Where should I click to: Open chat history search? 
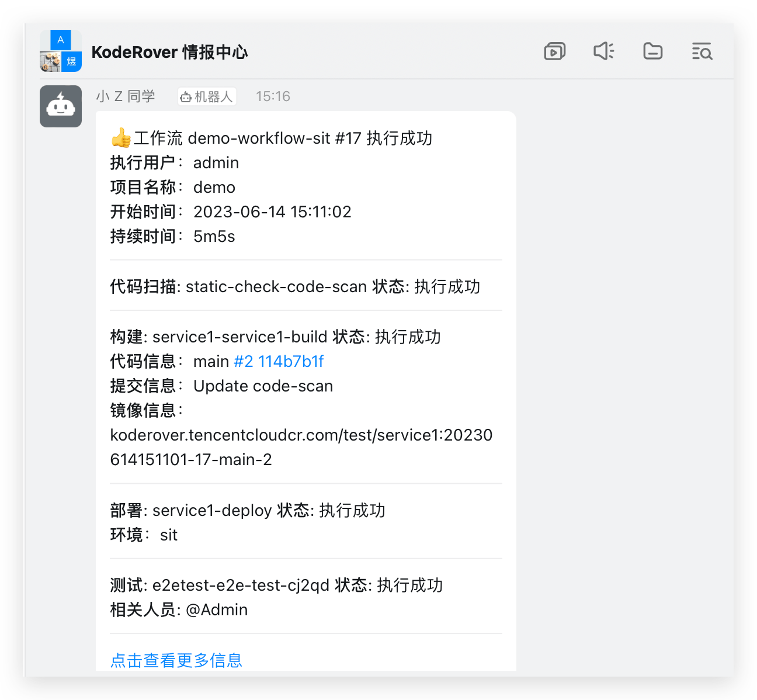[x=702, y=51]
